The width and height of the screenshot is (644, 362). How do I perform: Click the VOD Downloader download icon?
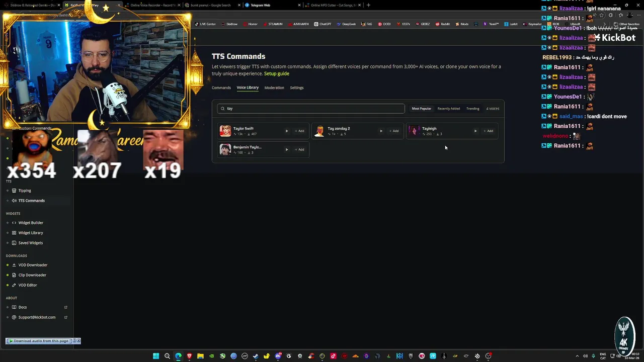click(x=14, y=265)
